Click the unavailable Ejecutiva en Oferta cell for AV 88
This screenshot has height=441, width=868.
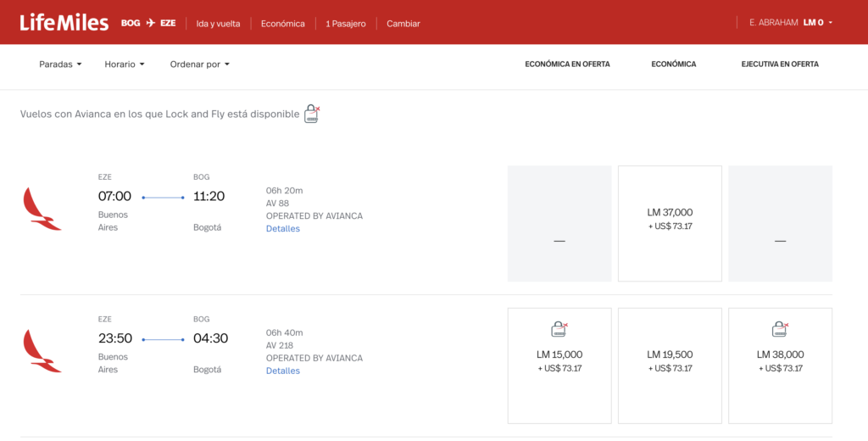780,223
